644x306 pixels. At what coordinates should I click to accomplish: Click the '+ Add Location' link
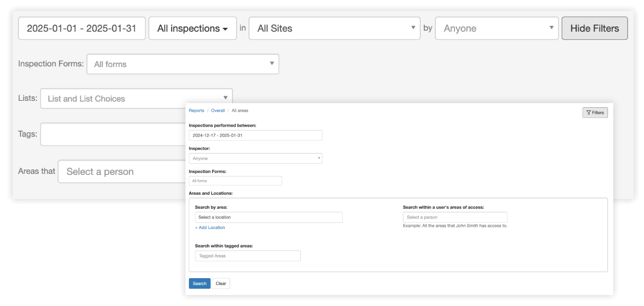[x=210, y=227]
